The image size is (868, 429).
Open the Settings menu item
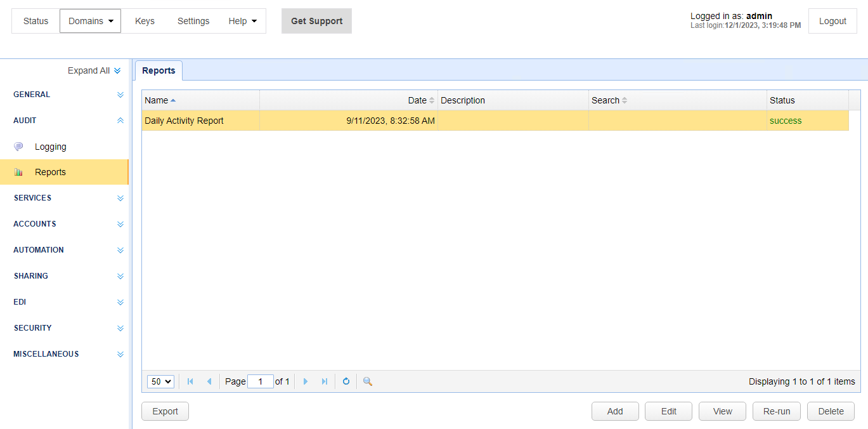[193, 21]
